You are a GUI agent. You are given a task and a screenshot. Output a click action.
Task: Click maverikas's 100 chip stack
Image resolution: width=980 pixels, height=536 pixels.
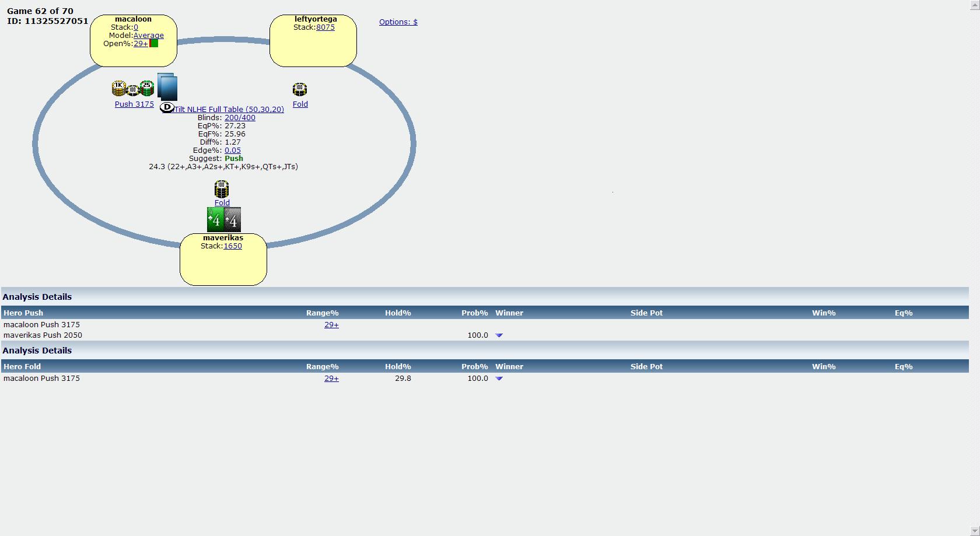point(221,189)
